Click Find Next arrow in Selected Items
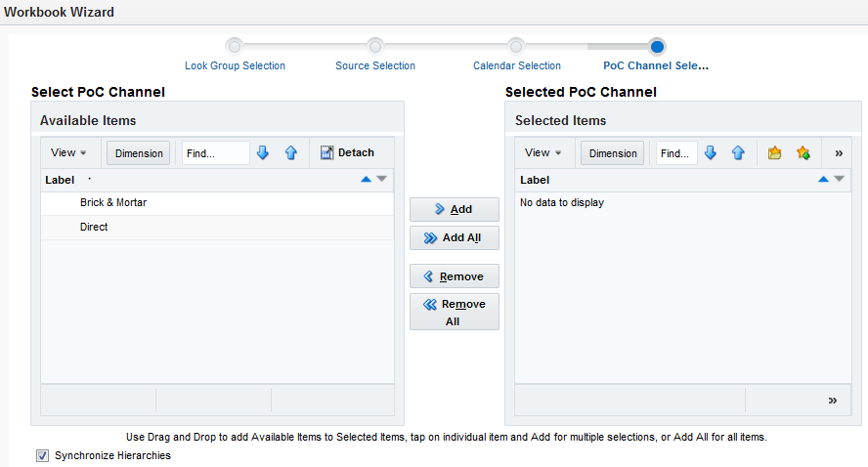This screenshot has height=467, width=868. click(711, 153)
